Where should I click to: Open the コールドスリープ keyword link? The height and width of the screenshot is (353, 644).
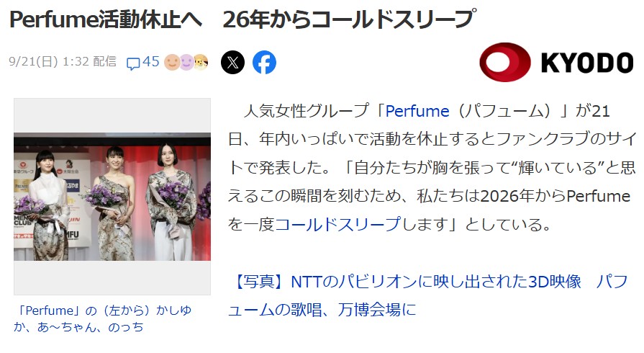(337, 224)
